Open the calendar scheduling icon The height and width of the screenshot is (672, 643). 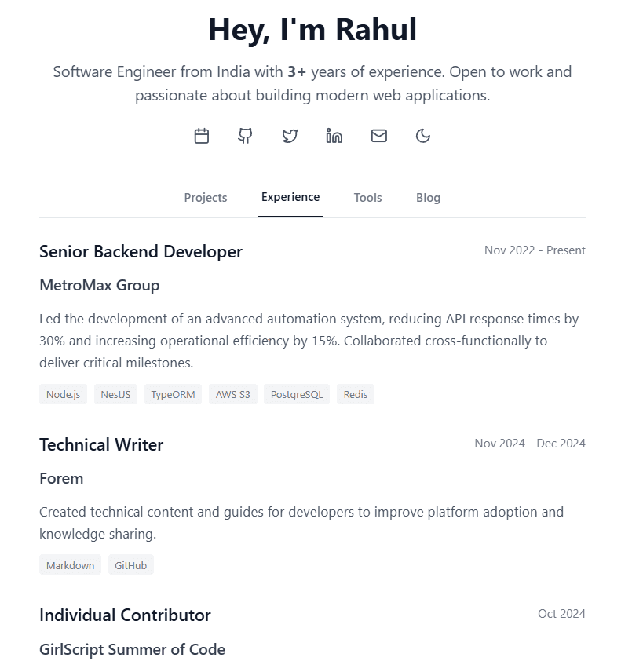coord(201,135)
